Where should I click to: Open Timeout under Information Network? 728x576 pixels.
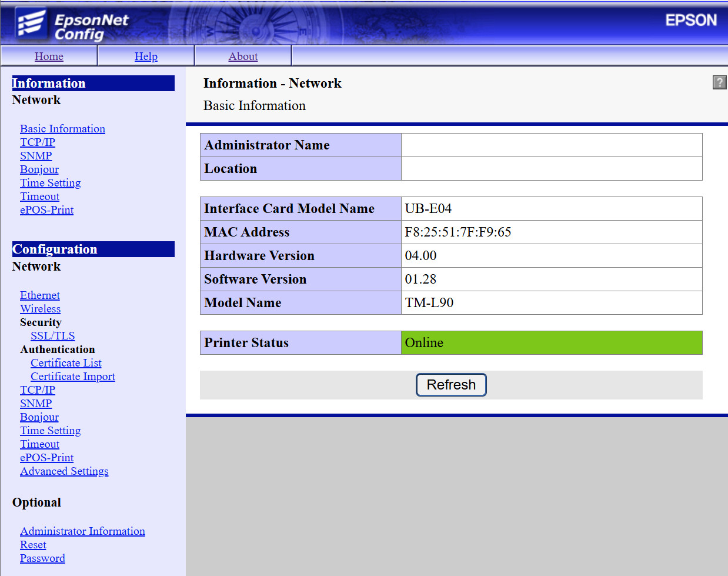point(39,197)
